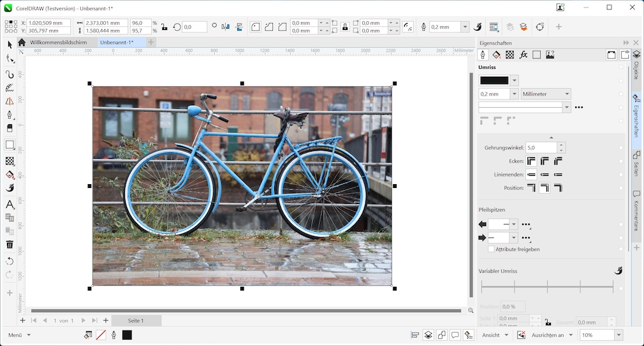Choose chamfered corner style in property bar
The width and height of the screenshot is (644, 346).
(282, 27)
